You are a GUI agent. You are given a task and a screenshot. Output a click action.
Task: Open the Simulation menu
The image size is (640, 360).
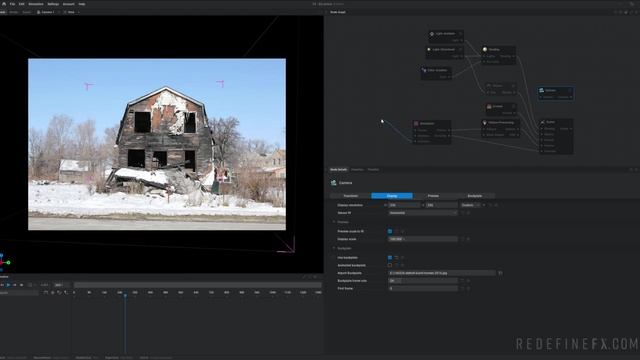click(36, 4)
